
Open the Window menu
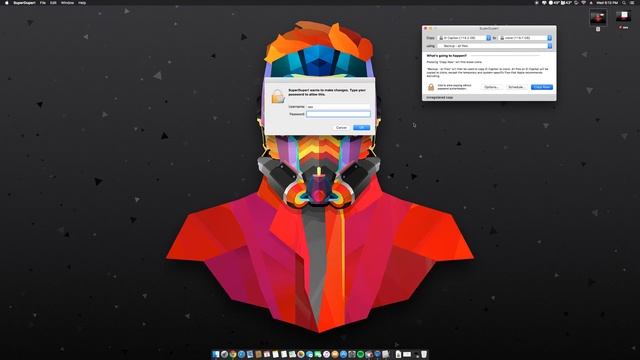[x=67, y=3]
